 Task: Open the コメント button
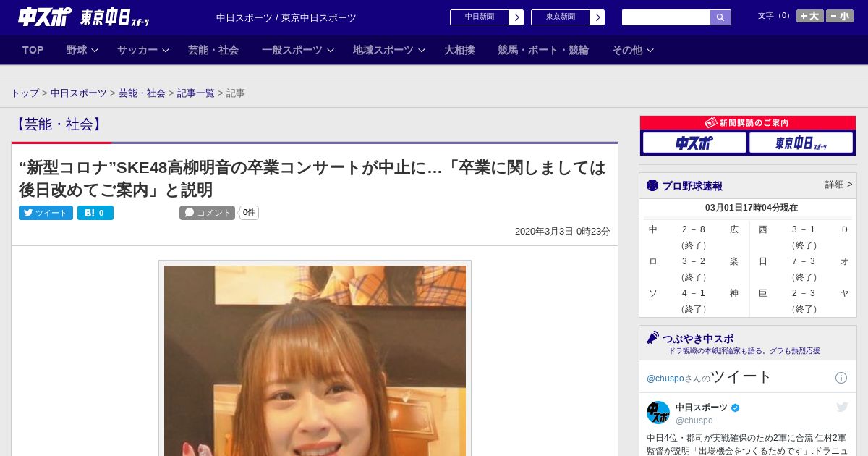208,213
